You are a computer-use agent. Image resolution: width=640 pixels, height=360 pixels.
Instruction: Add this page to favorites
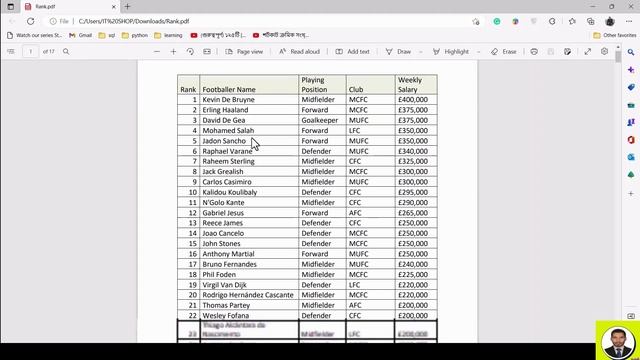click(x=476, y=22)
